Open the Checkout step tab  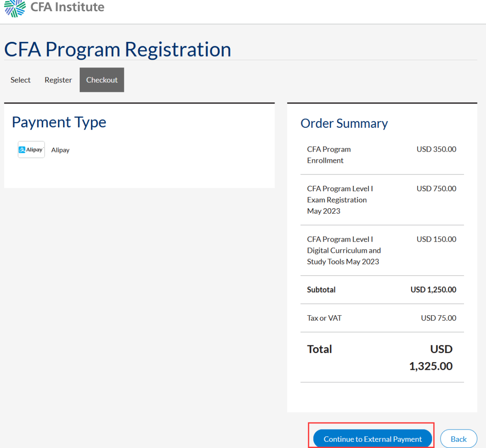102,80
